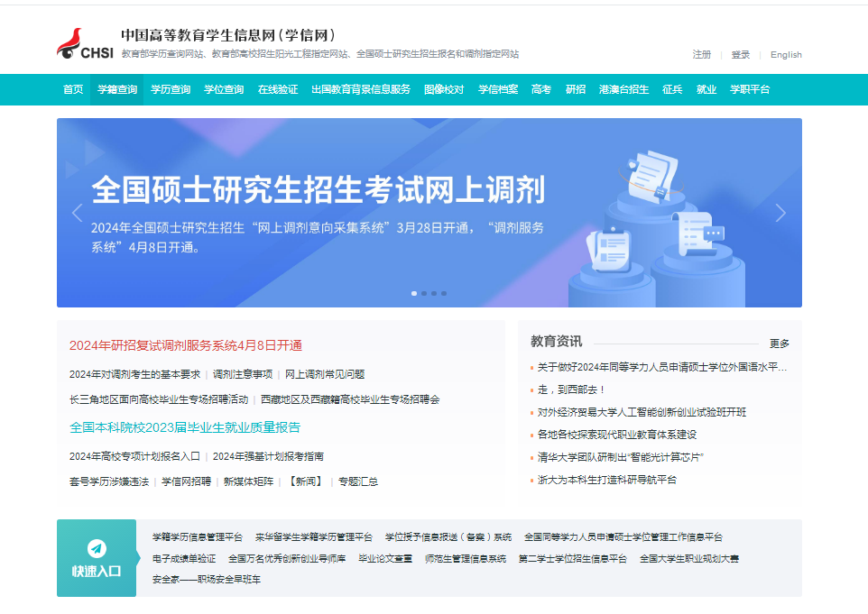
Task: Switch language to English
Action: (786, 54)
